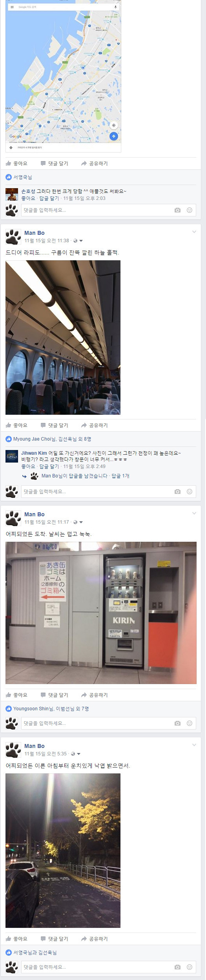Expand Man Bo's reply thread (답글 1개)
The width and height of the screenshot is (206, 980).
[120, 476]
